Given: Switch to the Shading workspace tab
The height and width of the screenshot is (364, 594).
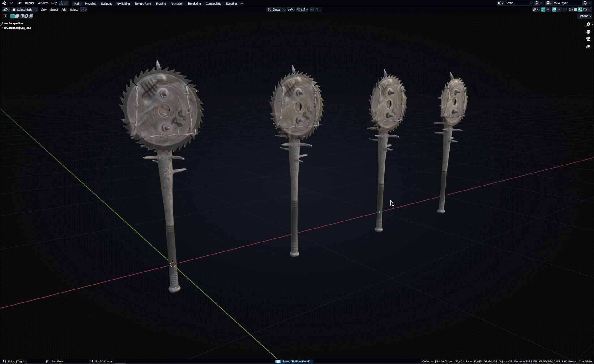Looking at the screenshot, I should pos(161,4).
